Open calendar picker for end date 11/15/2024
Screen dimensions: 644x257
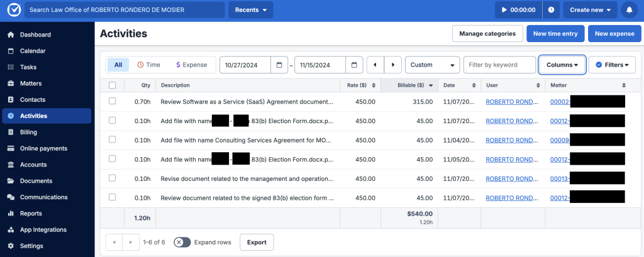(355, 65)
